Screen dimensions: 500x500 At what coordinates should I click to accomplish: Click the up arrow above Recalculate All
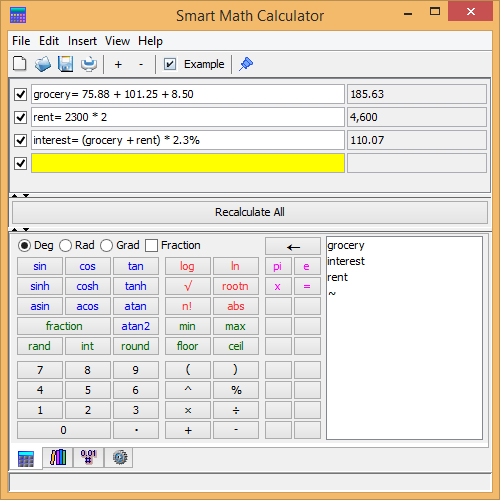pyautogui.click(x=15, y=196)
